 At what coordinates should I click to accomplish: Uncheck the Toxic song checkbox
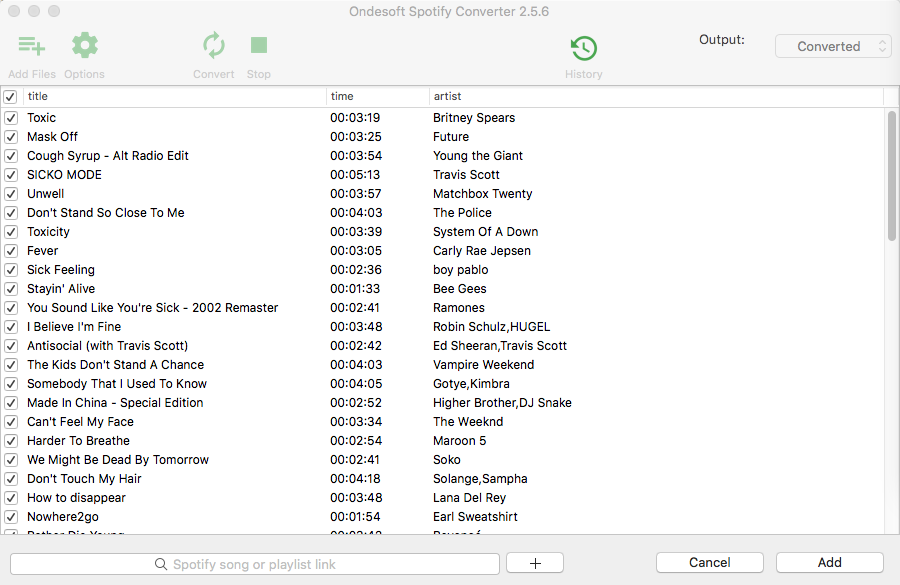11,118
